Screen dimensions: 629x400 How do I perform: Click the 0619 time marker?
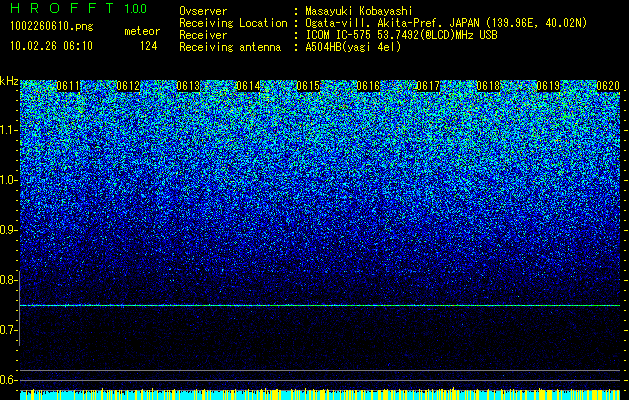coord(548,86)
